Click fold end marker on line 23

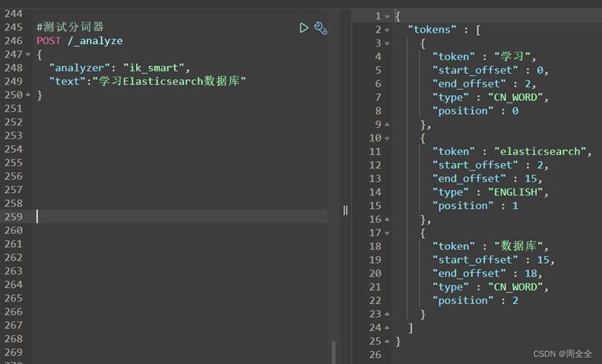coord(387,314)
